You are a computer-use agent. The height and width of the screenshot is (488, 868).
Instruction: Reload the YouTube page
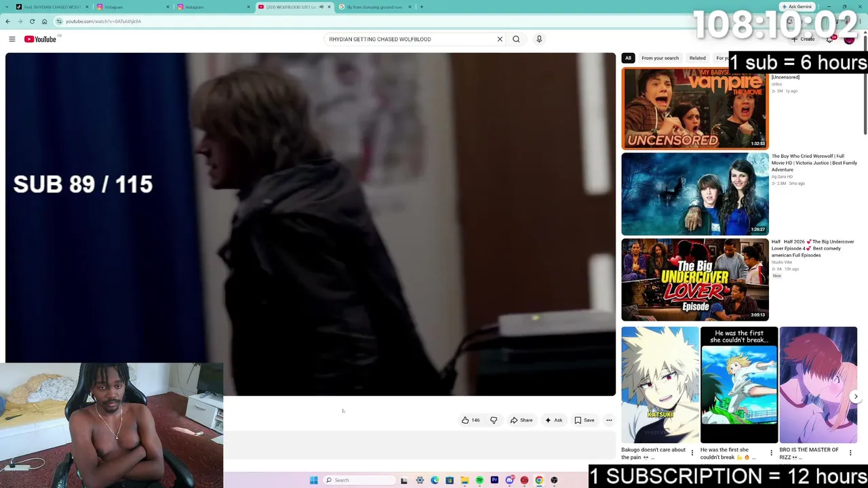pos(32,21)
